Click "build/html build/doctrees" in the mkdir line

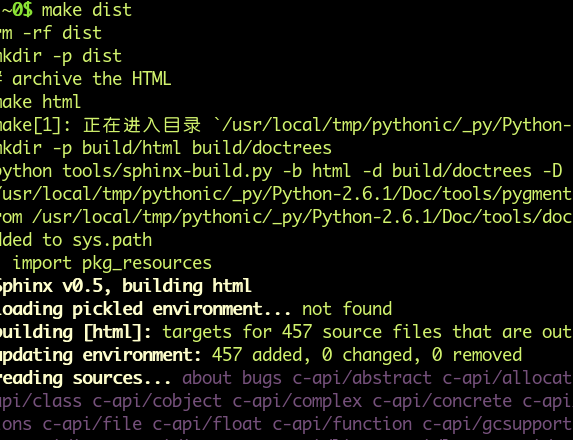[207, 148]
